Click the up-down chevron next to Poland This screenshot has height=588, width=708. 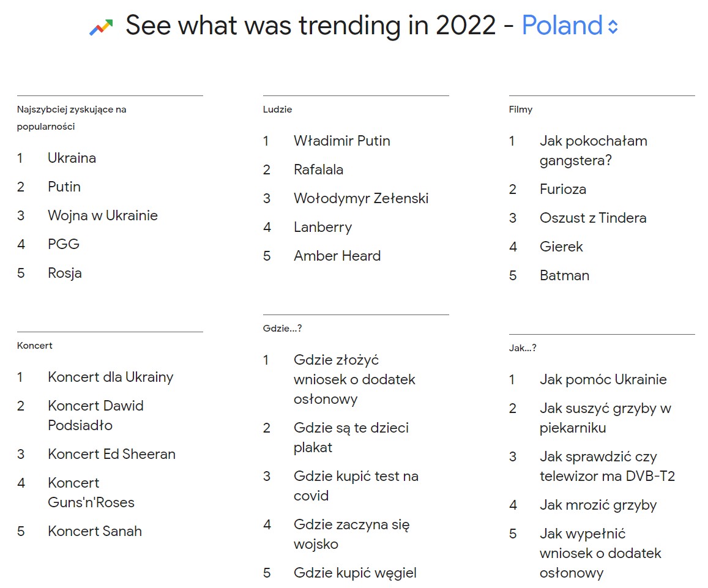coord(613,27)
